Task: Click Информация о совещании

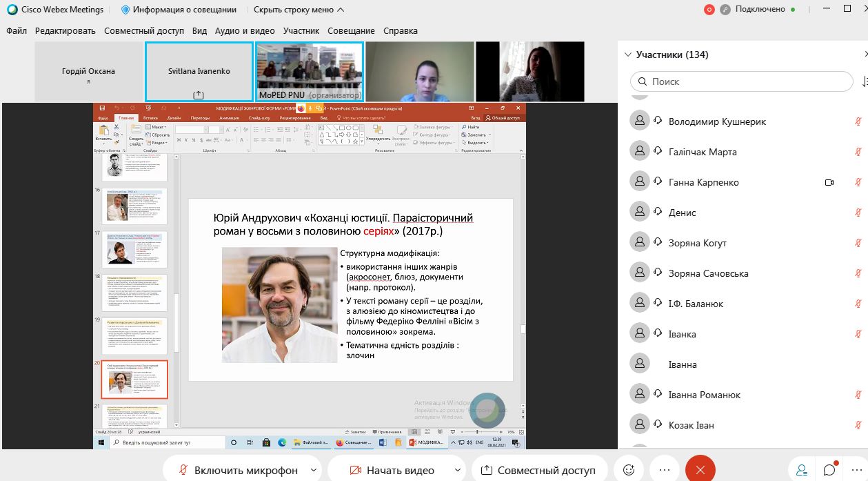Action: tap(179, 10)
